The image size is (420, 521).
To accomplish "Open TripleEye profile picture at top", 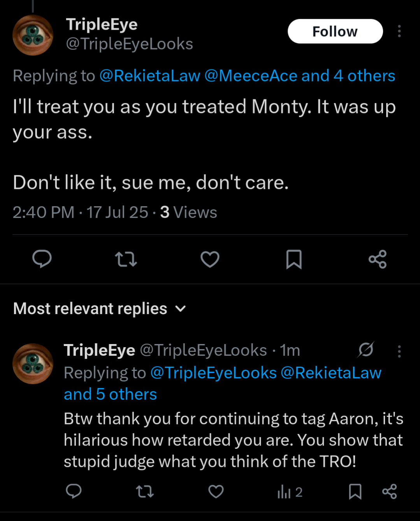I will click(33, 35).
